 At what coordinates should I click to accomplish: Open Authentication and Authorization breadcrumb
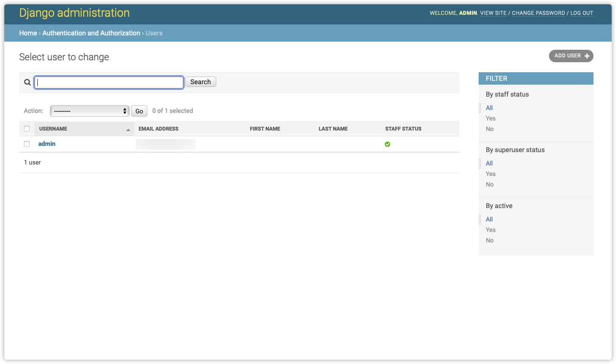point(91,33)
